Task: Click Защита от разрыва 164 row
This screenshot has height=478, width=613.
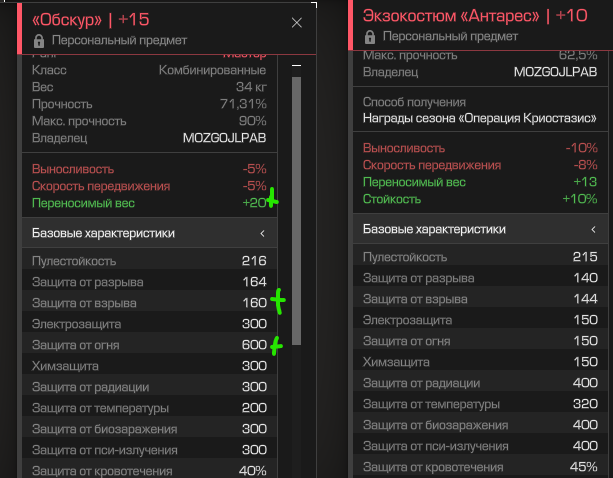Action: coord(149,282)
